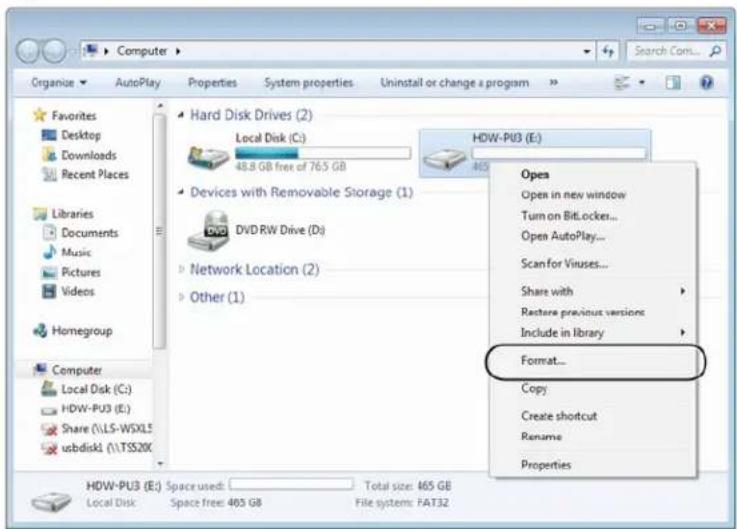Choose Rename from the context menu

pos(541,437)
